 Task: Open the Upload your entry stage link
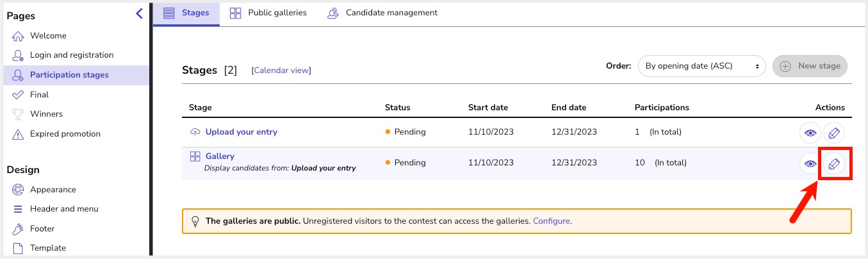click(241, 132)
